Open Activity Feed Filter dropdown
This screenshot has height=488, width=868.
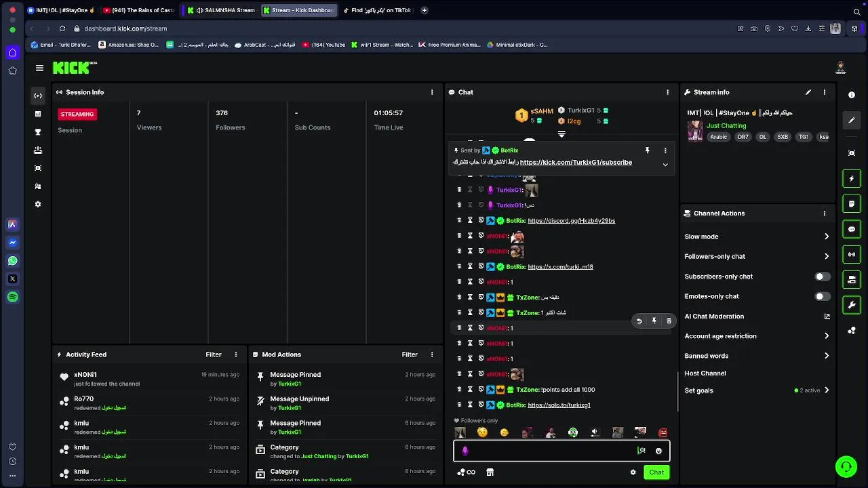[x=214, y=354]
